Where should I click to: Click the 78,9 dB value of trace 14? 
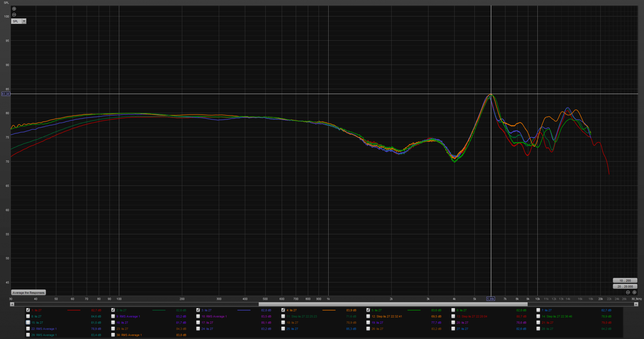pos(606,316)
